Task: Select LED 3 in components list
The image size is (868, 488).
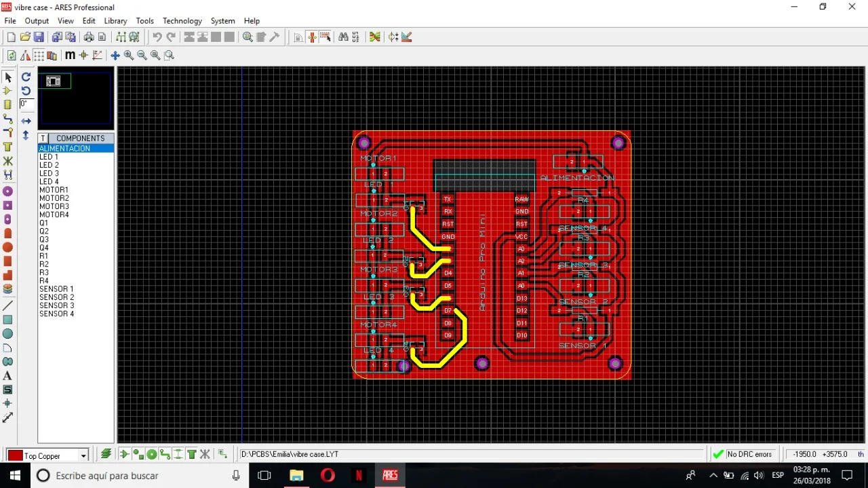Action: click(76, 173)
